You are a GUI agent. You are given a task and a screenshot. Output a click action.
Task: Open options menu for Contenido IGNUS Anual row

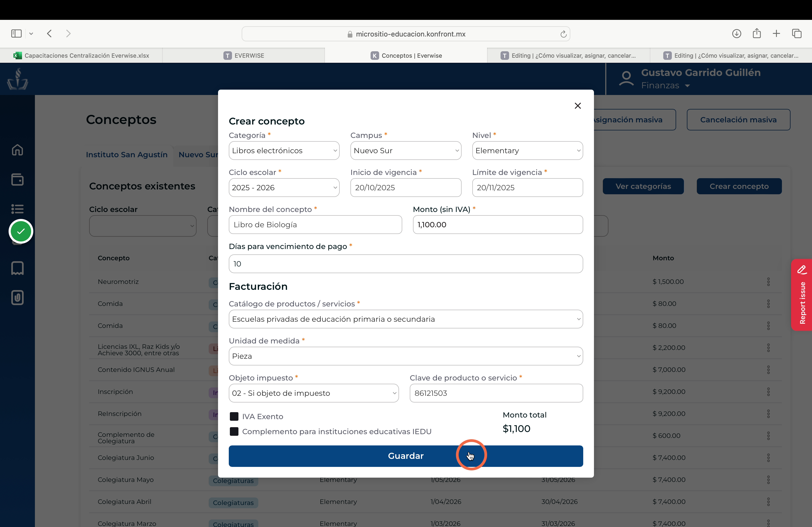pyautogui.click(x=768, y=369)
